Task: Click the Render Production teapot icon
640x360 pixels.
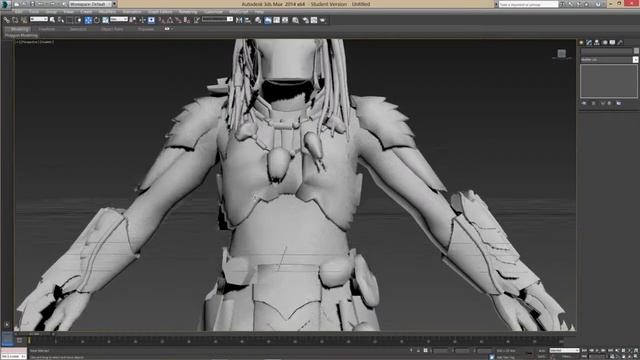Action: tap(323, 20)
